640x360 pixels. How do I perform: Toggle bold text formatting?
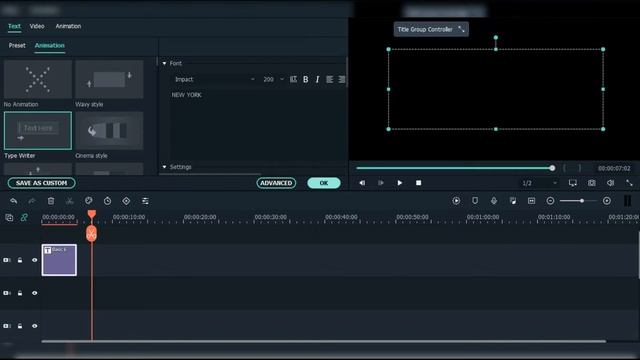pyautogui.click(x=305, y=80)
